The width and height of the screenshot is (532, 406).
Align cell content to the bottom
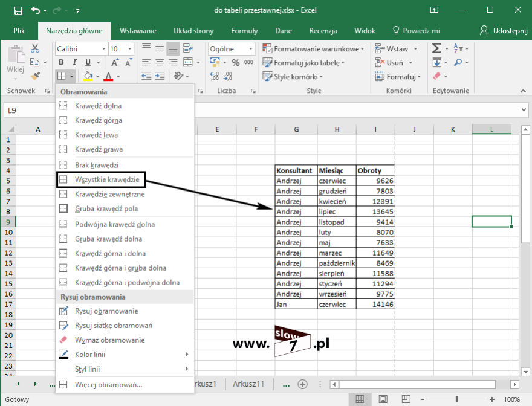pos(173,48)
